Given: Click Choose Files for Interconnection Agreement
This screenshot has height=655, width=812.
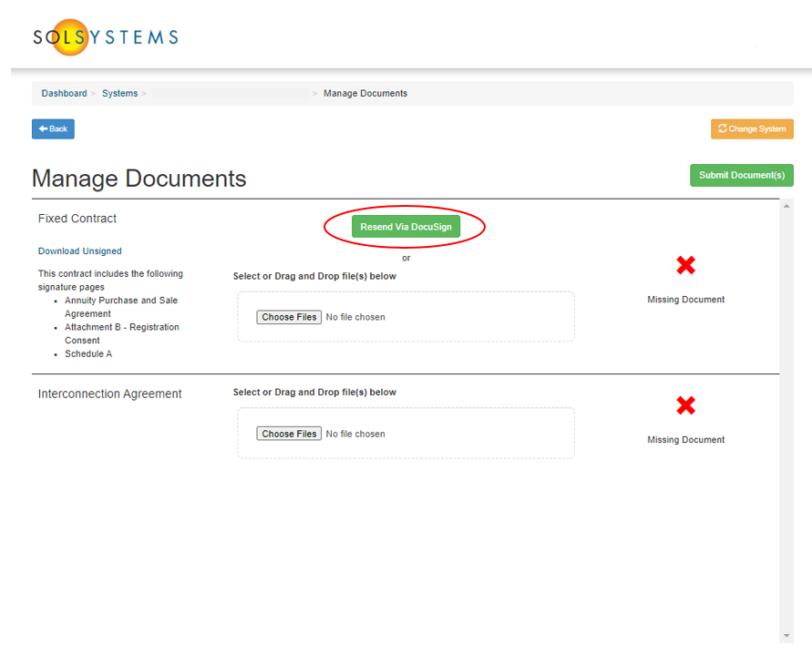Looking at the screenshot, I should 288,433.
